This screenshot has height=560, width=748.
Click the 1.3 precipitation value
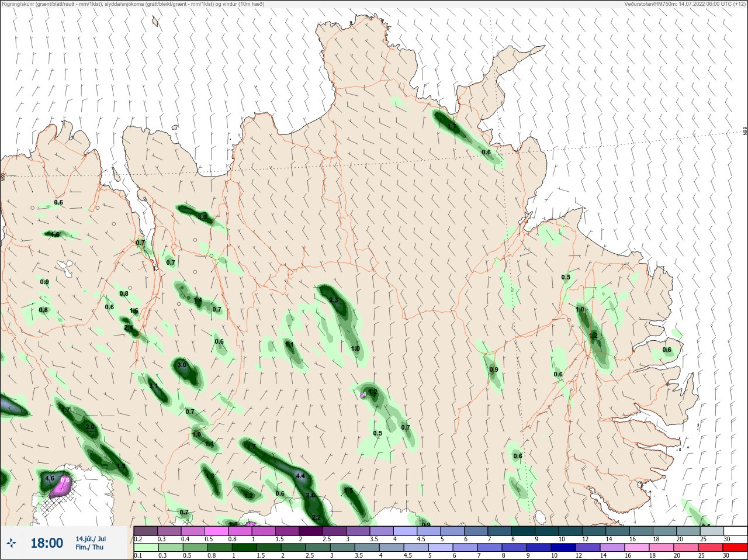coord(210,476)
